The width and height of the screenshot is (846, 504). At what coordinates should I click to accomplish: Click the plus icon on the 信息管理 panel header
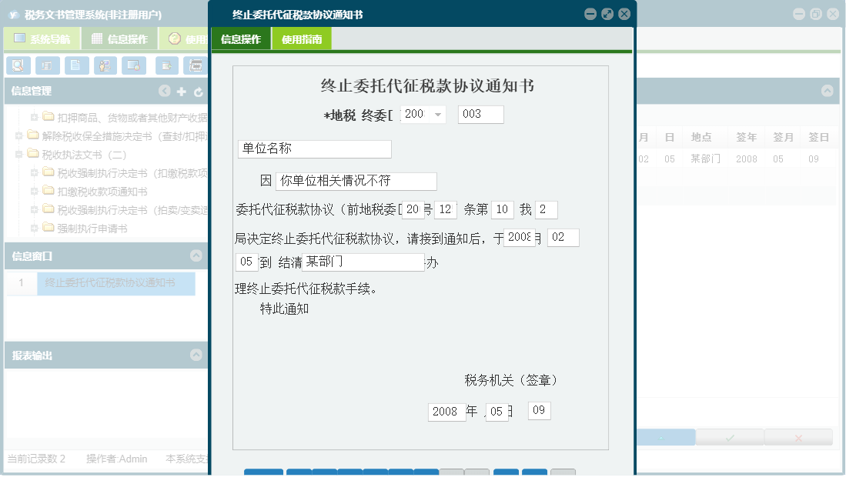(180, 91)
